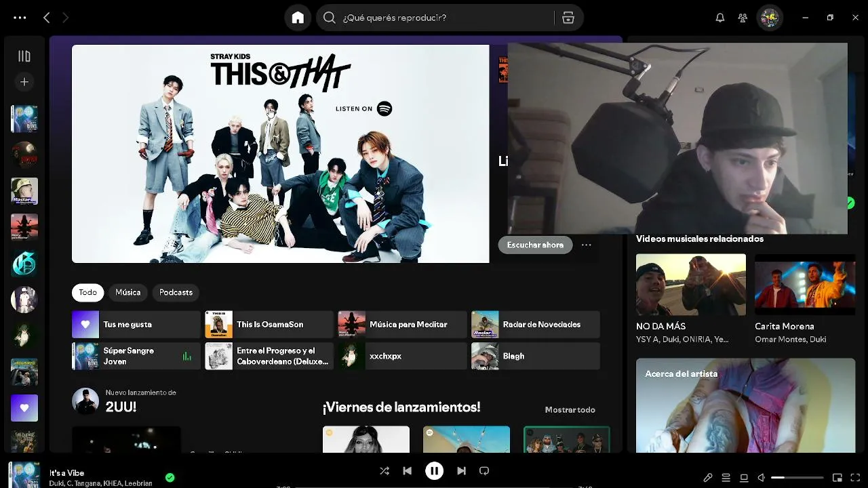This screenshot has height=488, width=868.
Task: Click the now-playing album cover
Action: [x=24, y=474]
